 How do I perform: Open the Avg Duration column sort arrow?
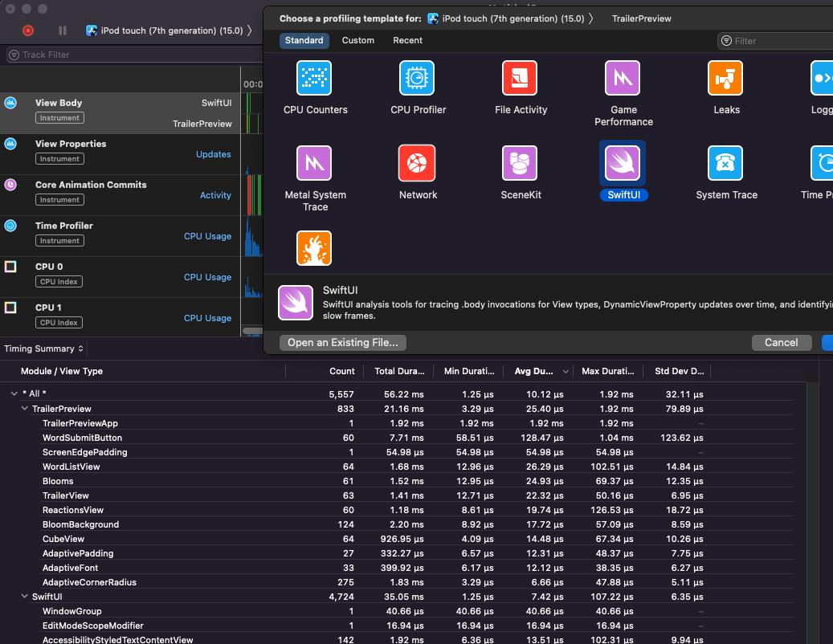click(x=566, y=372)
